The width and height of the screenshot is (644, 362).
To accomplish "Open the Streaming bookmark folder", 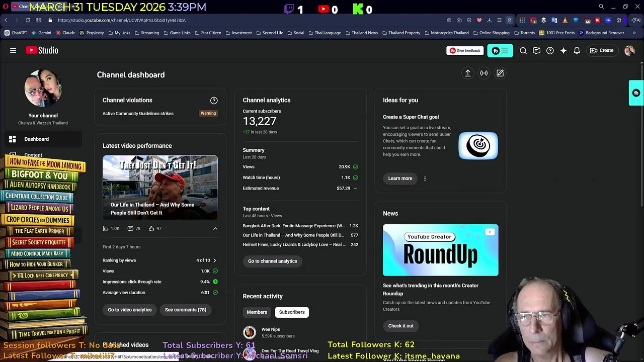I will pos(147,33).
